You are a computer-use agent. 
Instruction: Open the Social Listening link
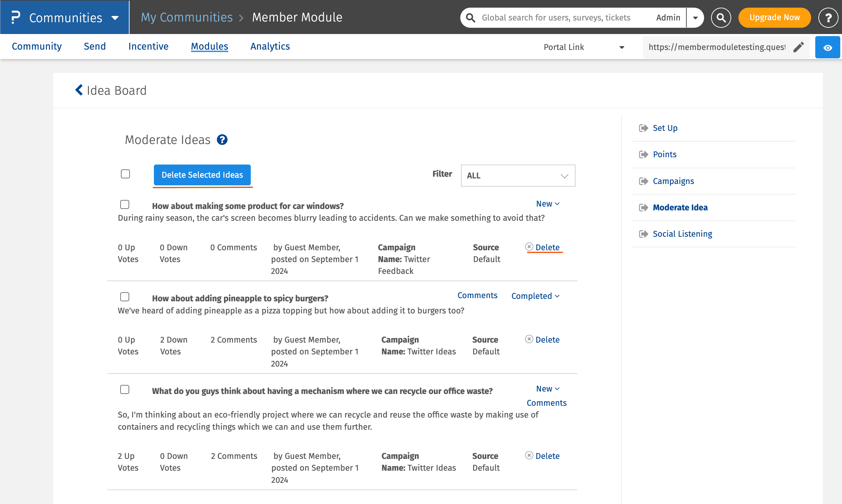[x=682, y=234]
